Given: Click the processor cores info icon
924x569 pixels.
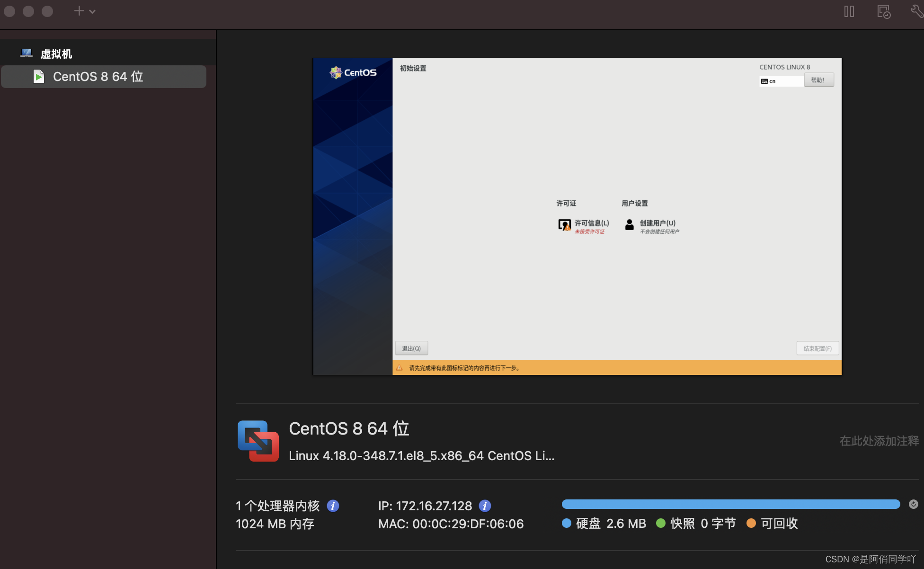Looking at the screenshot, I should (x=333, y=506).
